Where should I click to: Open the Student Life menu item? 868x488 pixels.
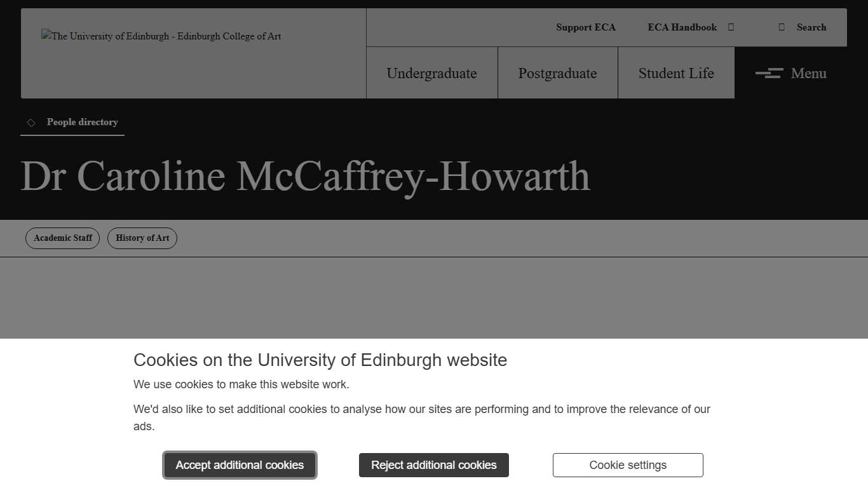click(x=675, y=73)
